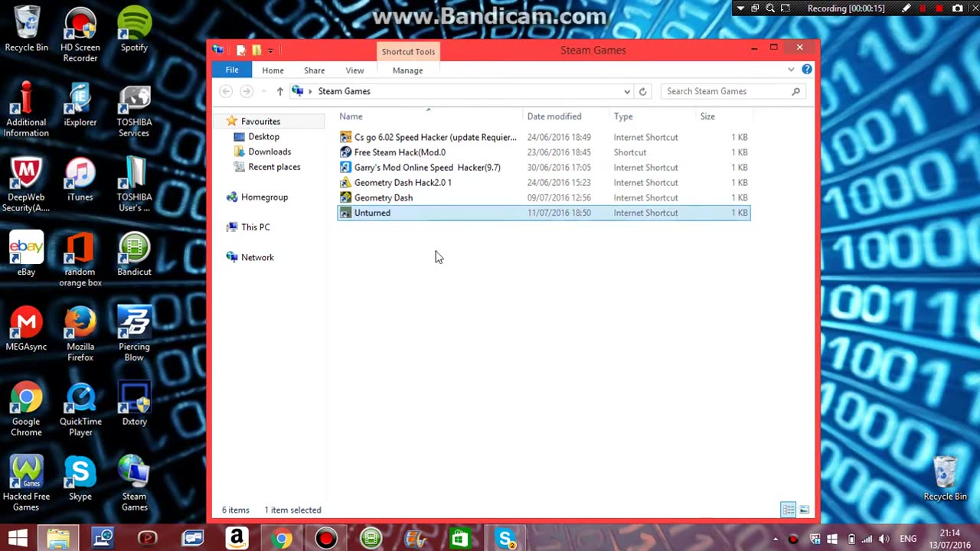Expand the ribbon with chevron arrow

point(791,70)
